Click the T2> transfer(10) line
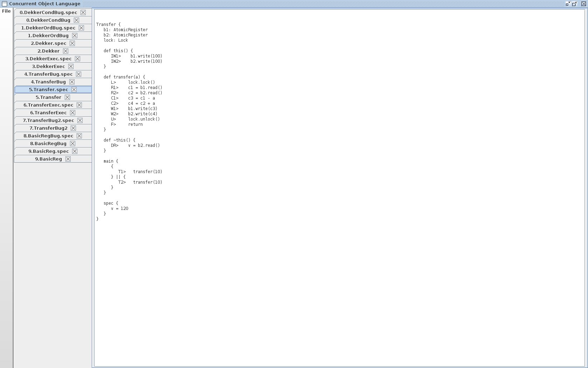The height and width of the screenshot is (368, 588). click(x=140, y=182)
